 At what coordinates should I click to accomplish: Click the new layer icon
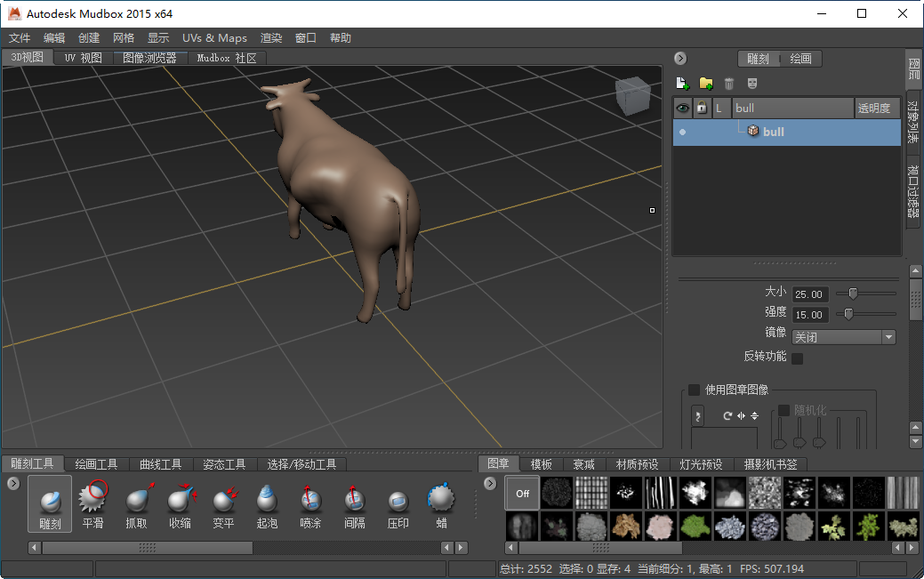pos(682,83)
